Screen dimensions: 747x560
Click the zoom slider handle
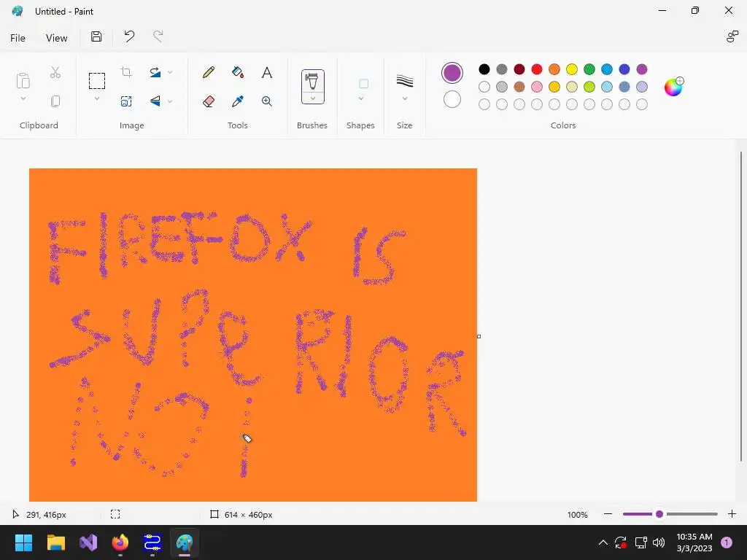[x=659, y=514]
